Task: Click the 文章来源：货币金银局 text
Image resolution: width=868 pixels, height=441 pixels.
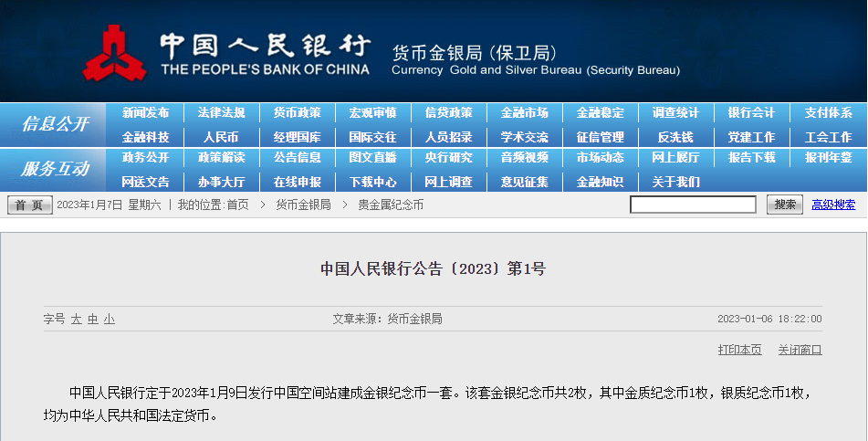Action: coord(387,319)
